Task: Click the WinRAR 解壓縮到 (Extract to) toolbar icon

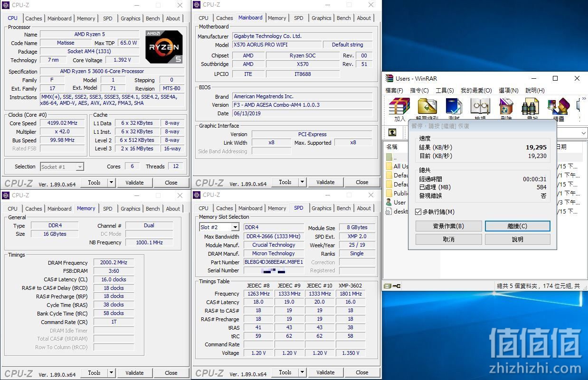Action: click(x=427, y=106)
